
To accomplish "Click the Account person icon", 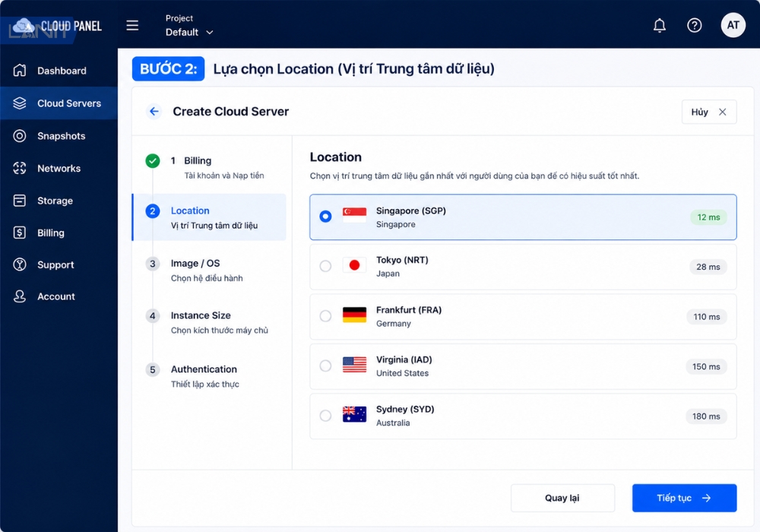I will (20, 296).
